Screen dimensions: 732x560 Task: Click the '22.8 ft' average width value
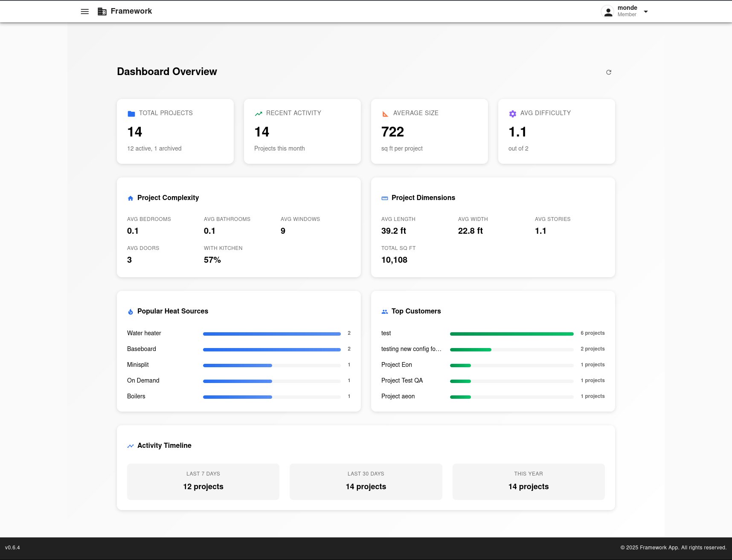click(x=471, y=231)
